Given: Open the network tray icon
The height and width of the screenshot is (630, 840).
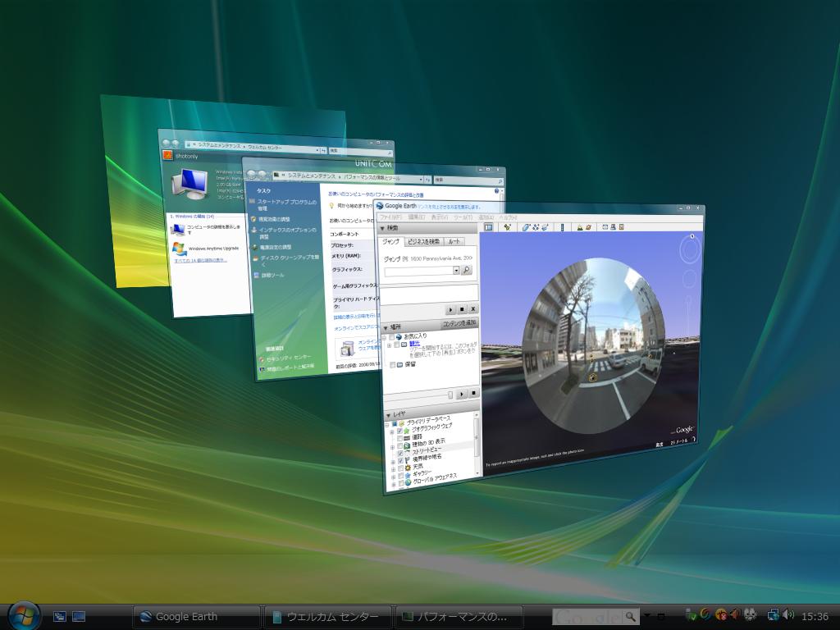Looking at the screenshot, I should [x=773, y=615].
